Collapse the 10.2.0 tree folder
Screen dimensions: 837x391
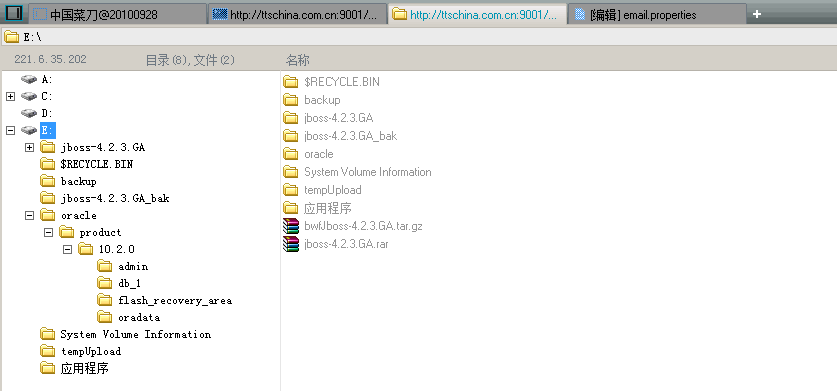[x=67, y=249]
